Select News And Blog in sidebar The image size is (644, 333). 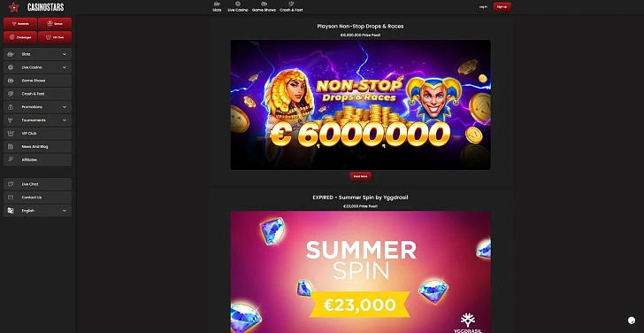tap(37, 146)
